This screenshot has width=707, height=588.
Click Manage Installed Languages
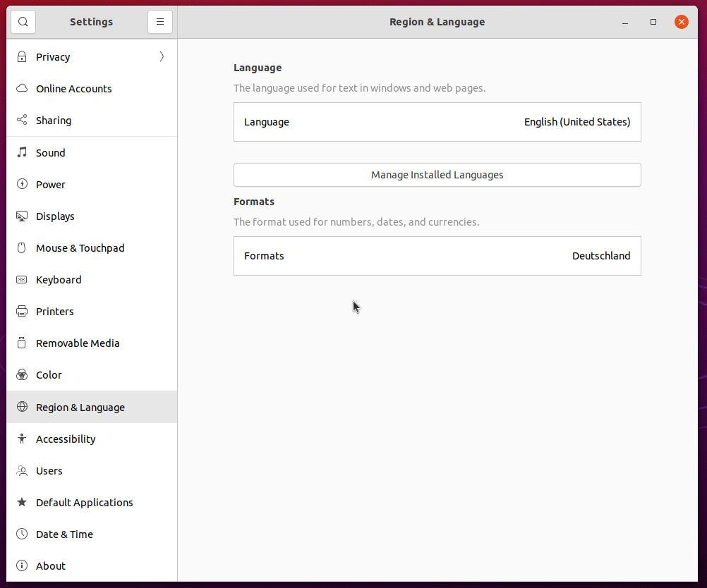point(437,175)
